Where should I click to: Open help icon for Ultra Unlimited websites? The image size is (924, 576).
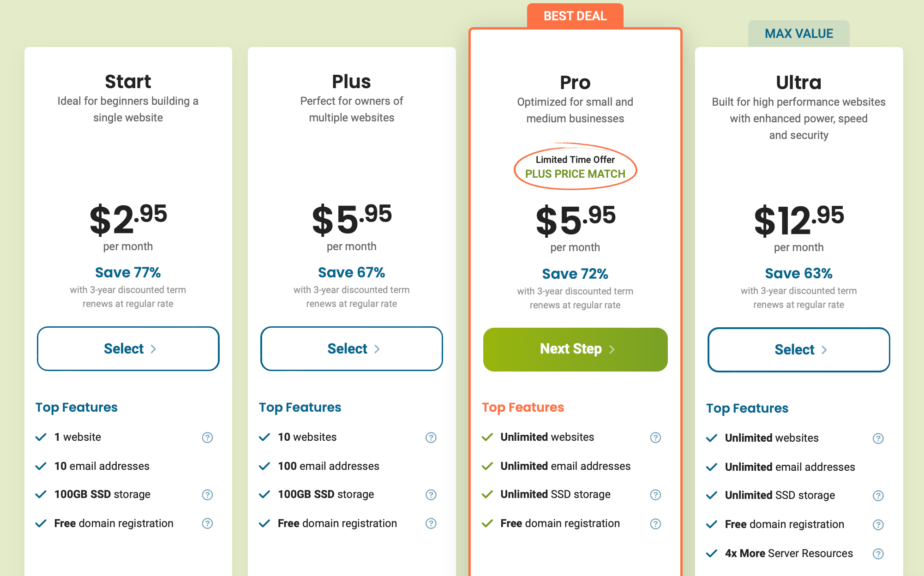pyautogui.click(x=878, y=438)
